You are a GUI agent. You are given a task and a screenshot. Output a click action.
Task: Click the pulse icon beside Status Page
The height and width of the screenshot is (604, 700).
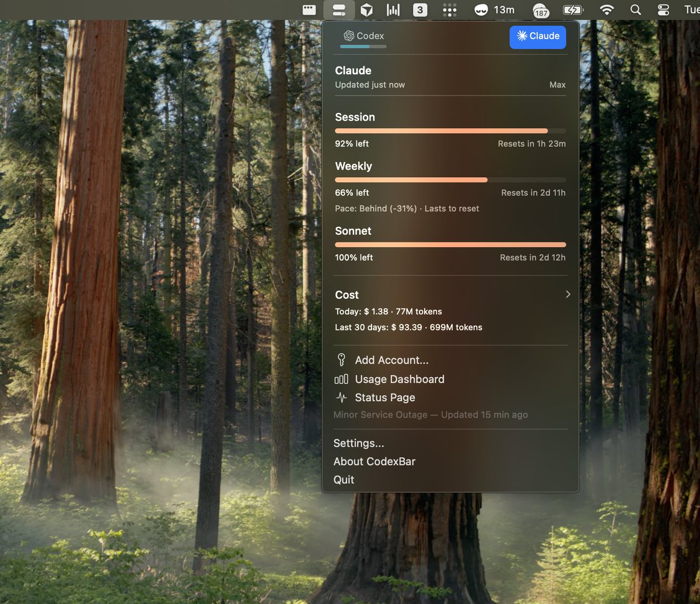point(341,398)
